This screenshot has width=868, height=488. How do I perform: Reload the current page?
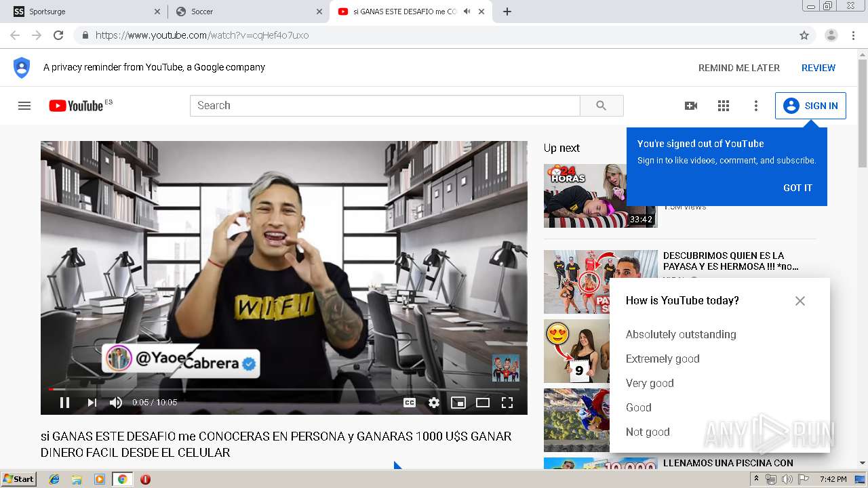[58, 35]
